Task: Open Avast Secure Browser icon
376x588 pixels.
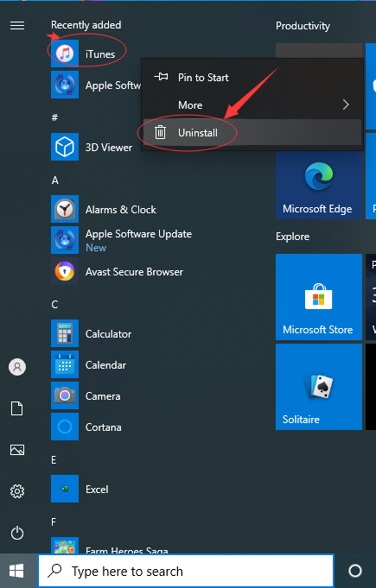Action: (x=65, y=271)
